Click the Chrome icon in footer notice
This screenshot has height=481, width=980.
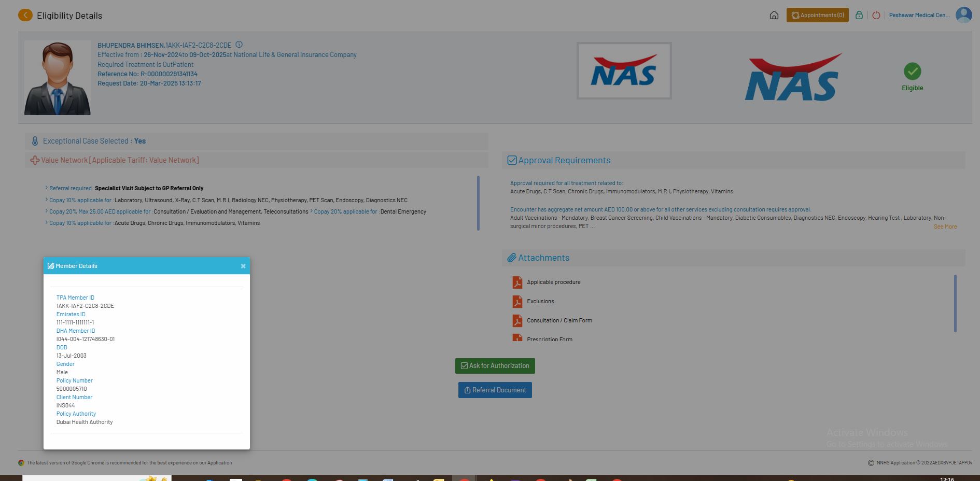point(21,463)
